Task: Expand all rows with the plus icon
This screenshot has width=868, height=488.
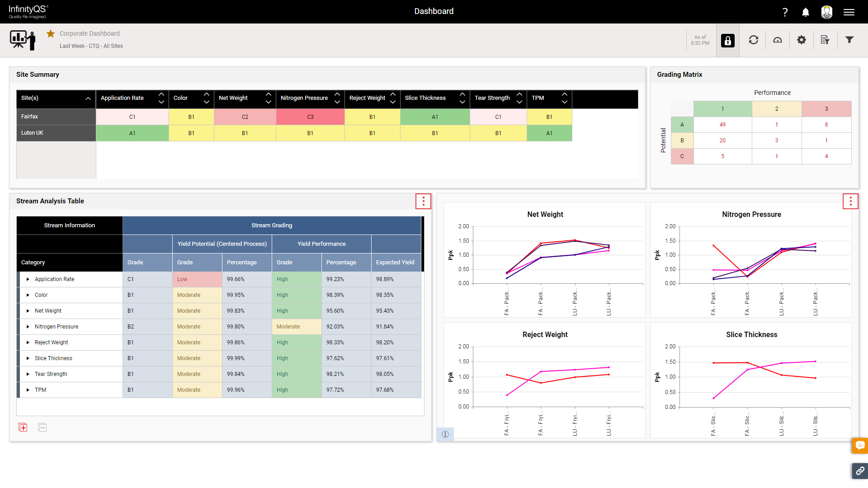Action: pyautogui.click(x=23, y=427)
